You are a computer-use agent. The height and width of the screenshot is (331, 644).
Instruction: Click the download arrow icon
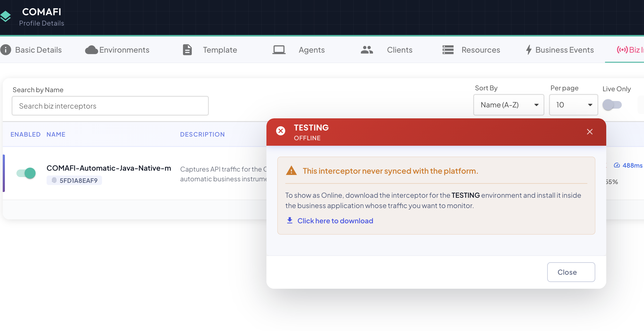290,220
